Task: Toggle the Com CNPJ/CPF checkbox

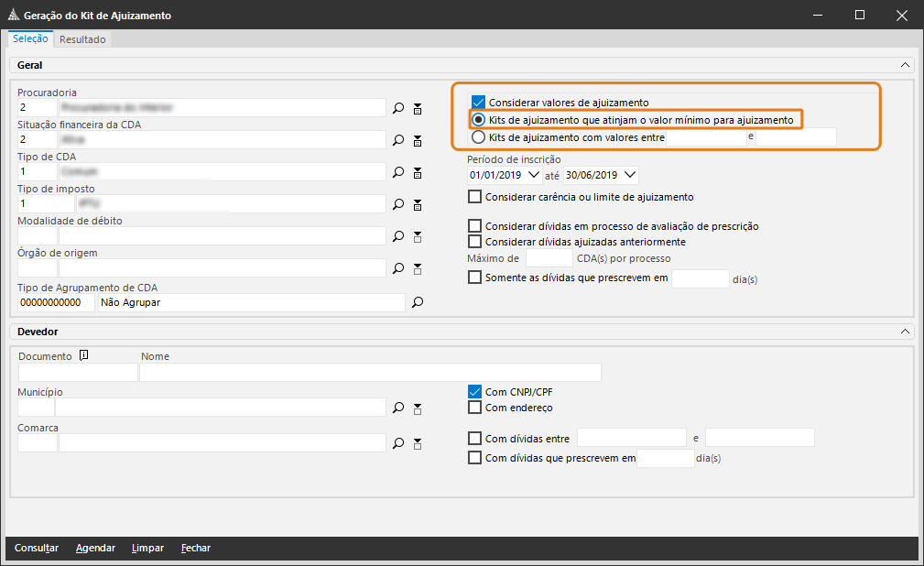Action: point(474,391)
